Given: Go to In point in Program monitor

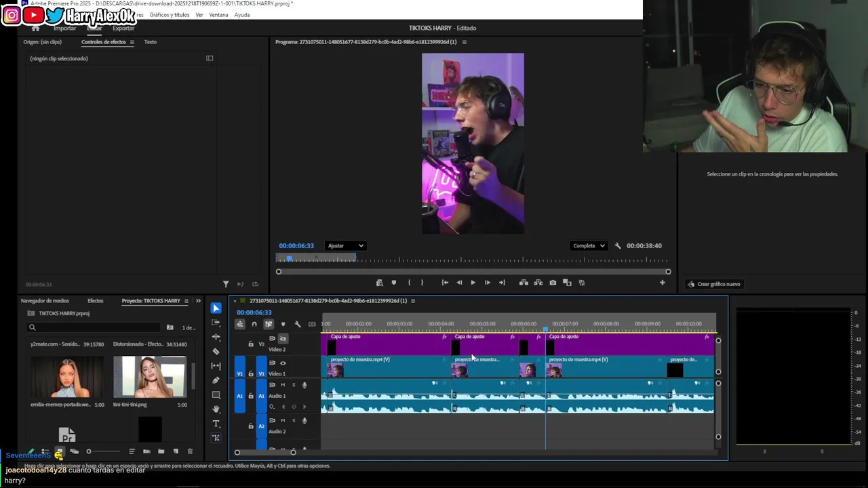Looking at the screenshot, I should (445, 283).
